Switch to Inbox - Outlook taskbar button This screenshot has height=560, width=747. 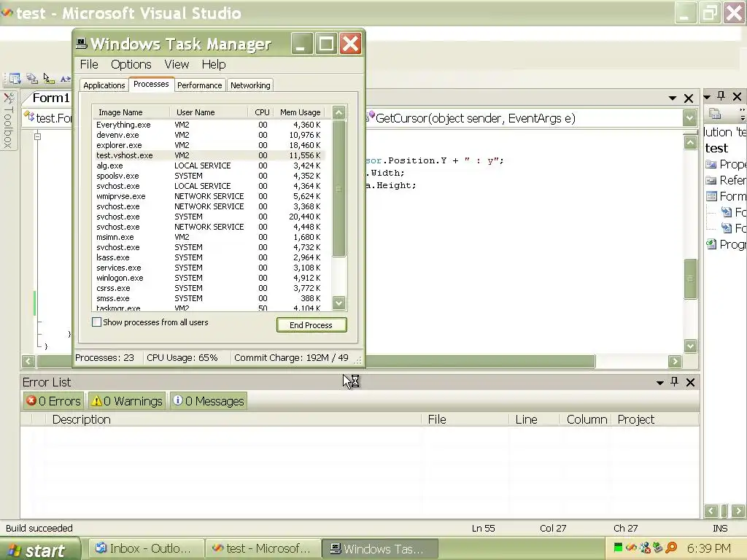[146, 548]
